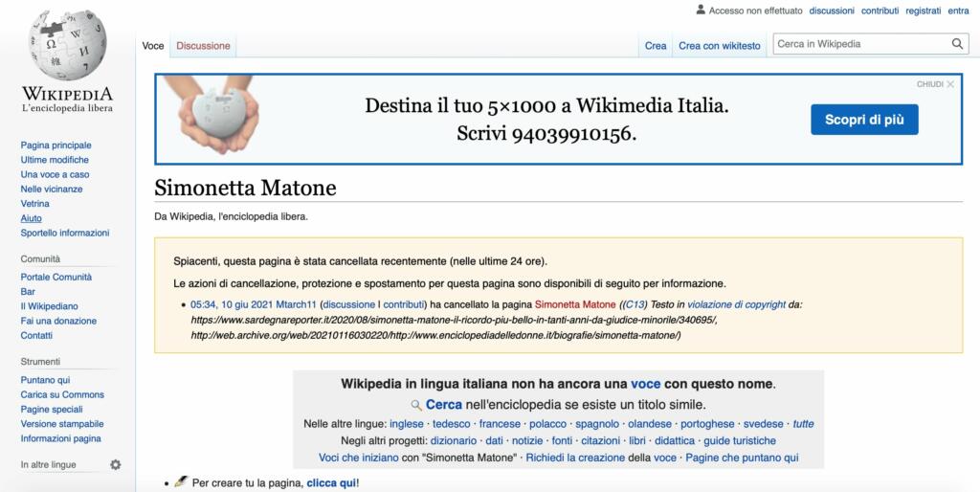The width and height of the screenshot is (980, 492).
Task: Click the user avatar icon
Action: click(x=701, y=10)
